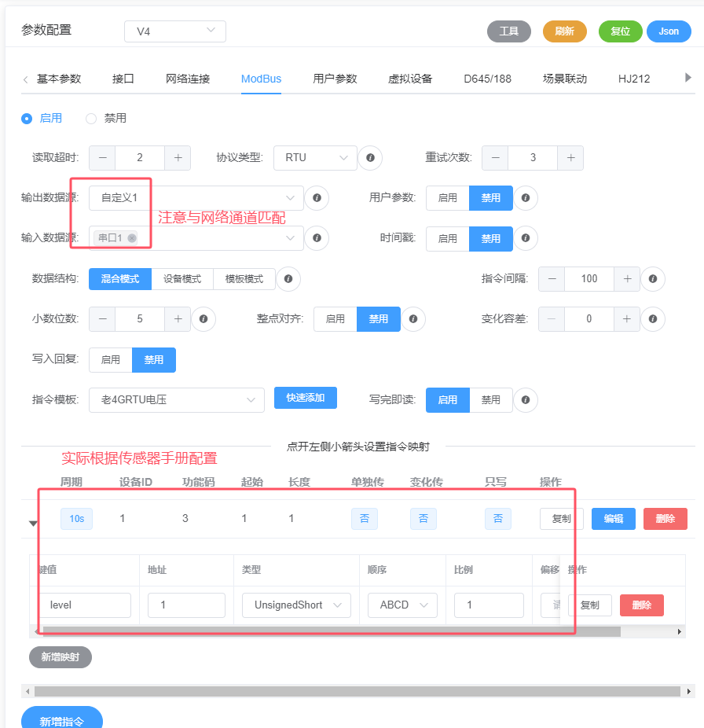Decrease 指令间隔 with minus button
Viewport: 704px width, 728px height.
pyautogui.click(x=552, y=278)
